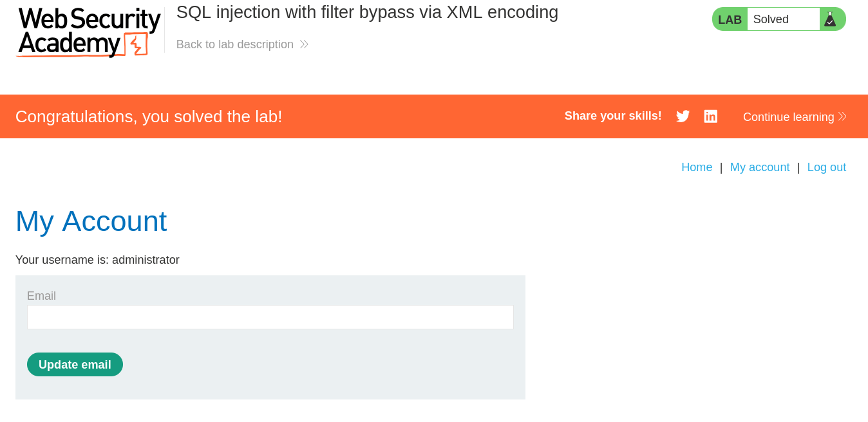Share on Twitter via bird icon
The height and width of the screenshot is (422, 868).
tap(683, 116)
